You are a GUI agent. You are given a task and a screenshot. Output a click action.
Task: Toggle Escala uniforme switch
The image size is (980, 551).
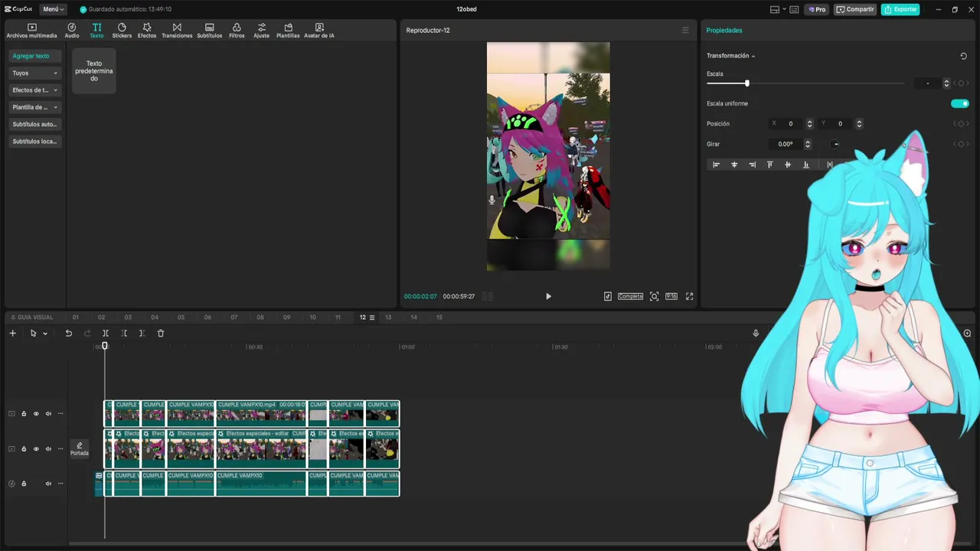[x=959, y=103]
